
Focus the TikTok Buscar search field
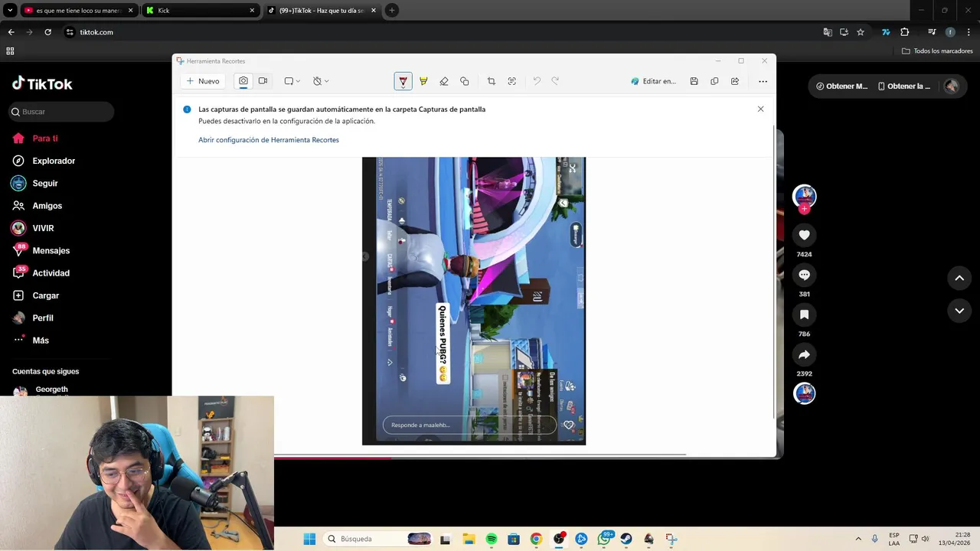pos(61,112)
